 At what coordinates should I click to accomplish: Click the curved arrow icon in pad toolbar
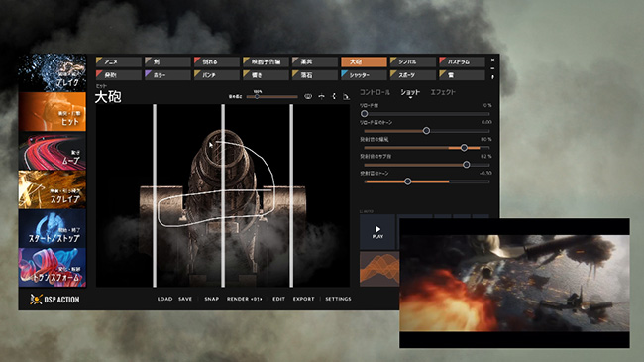tap(322, 96)
